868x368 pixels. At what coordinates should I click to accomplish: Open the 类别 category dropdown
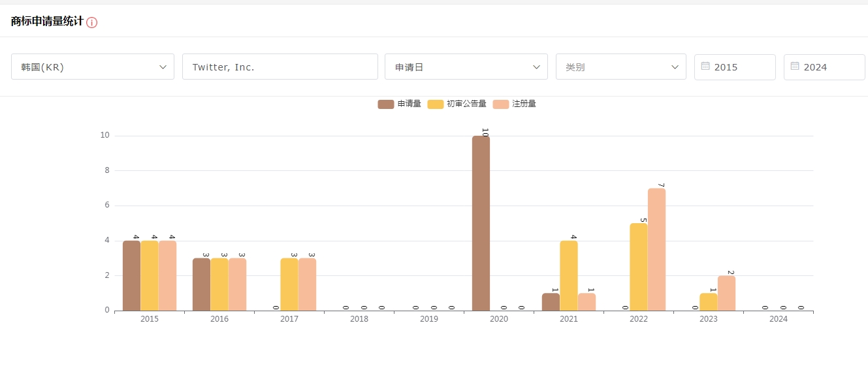click(621, 67)
